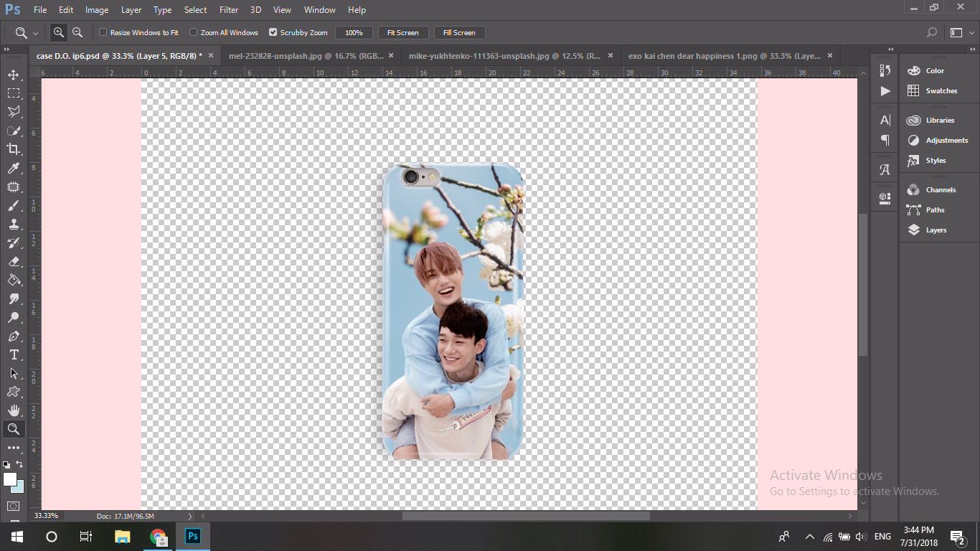
Task: Select the Custom Shape tool
Action: [x=14, y=392]
